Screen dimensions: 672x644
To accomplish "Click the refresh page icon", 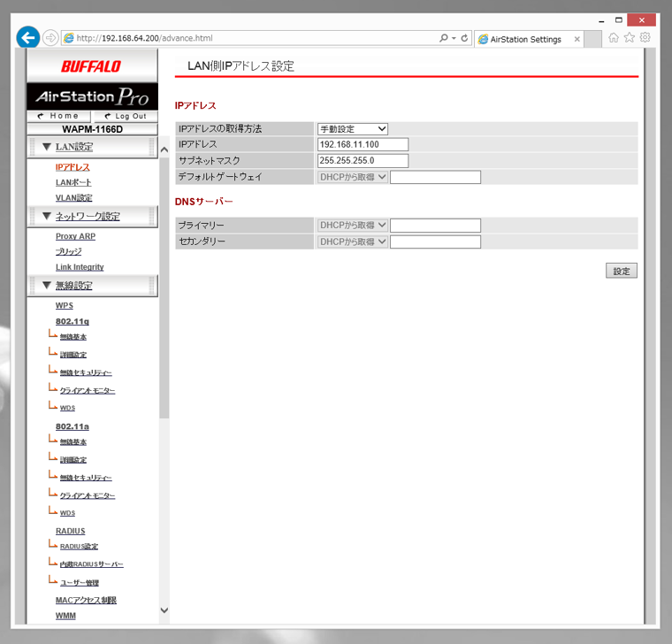I will tap(464, 38).
